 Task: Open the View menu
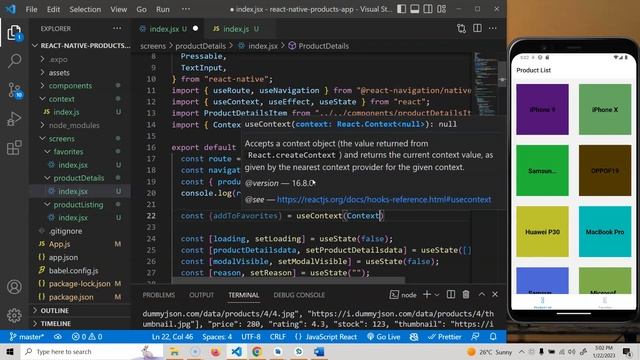118,9
